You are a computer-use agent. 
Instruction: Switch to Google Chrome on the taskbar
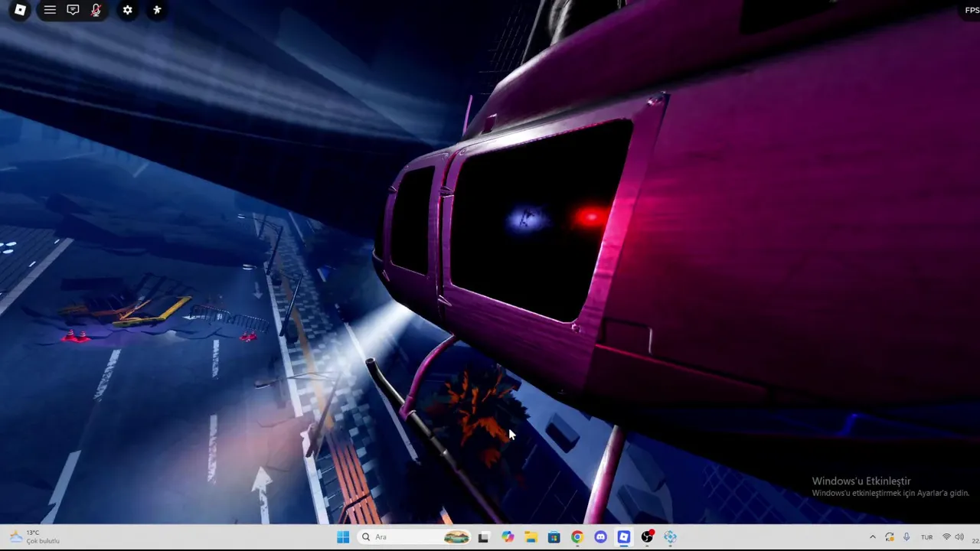point(577,537)
